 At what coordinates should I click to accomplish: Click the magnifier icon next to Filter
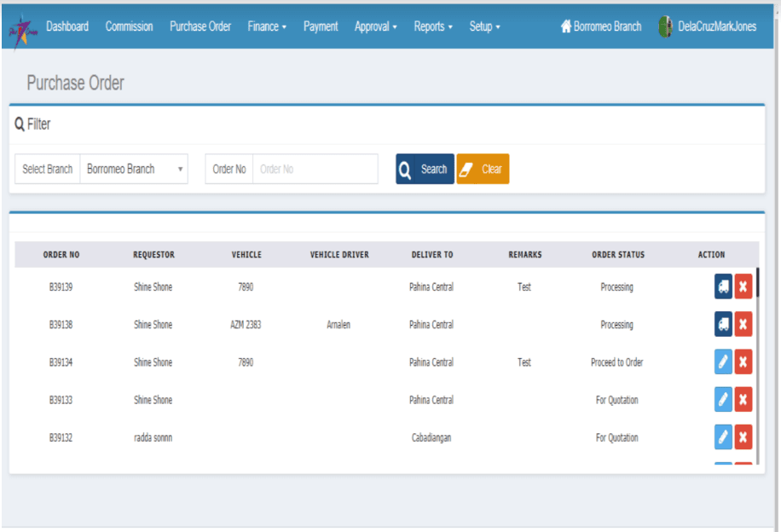(x=20, y=124)
